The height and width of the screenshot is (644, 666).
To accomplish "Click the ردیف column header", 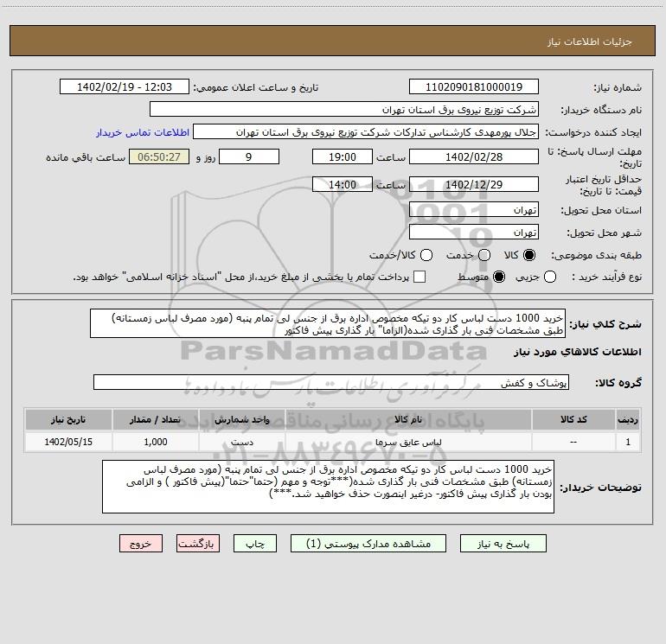I will (628, 419).
